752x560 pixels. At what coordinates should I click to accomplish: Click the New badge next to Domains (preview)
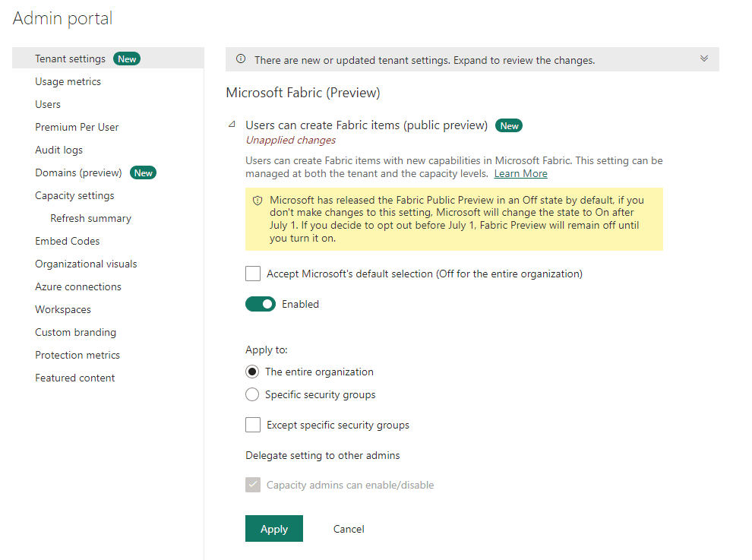[x=143, y=172]
